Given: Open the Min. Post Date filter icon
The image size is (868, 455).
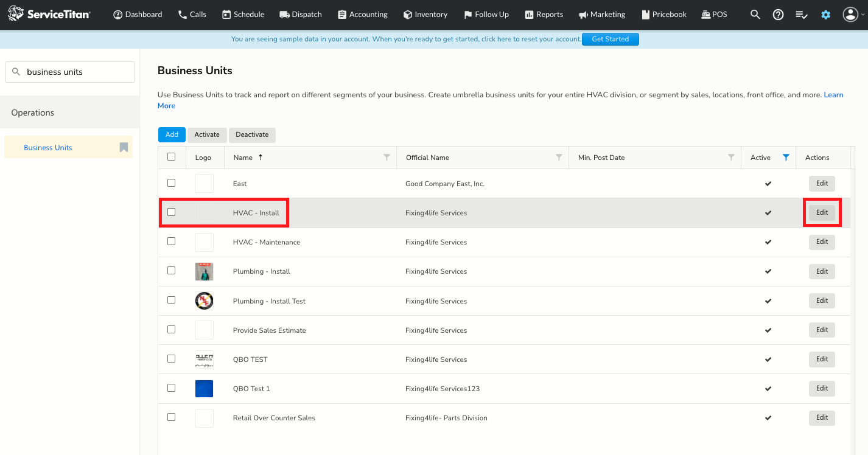Looking at the screenshot, I should click(x=731, y=157).
